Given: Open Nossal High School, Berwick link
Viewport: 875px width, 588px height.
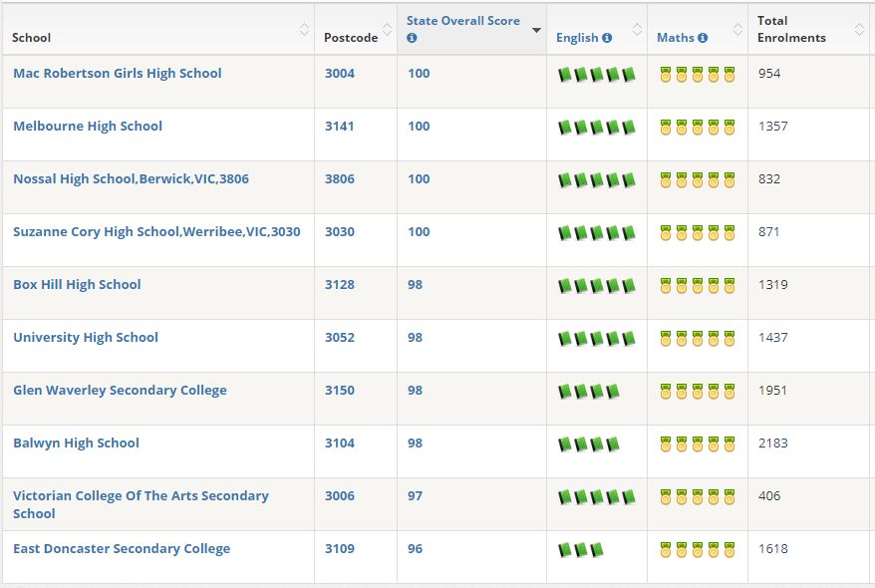Looking at the screenshot, I should click(132, 179).
